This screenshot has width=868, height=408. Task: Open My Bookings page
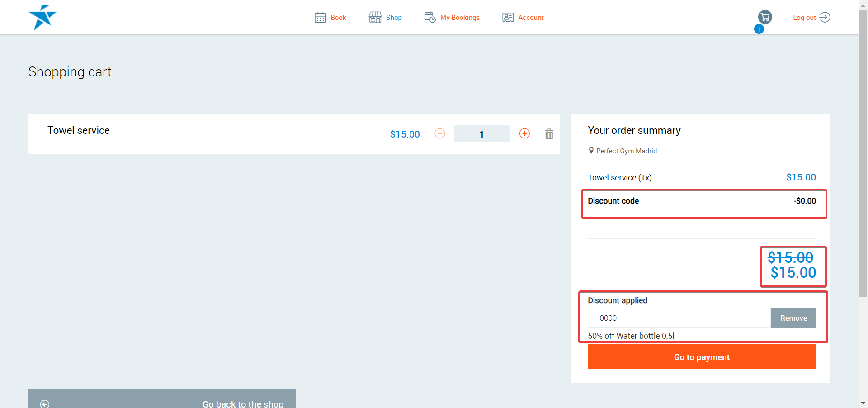460,18
